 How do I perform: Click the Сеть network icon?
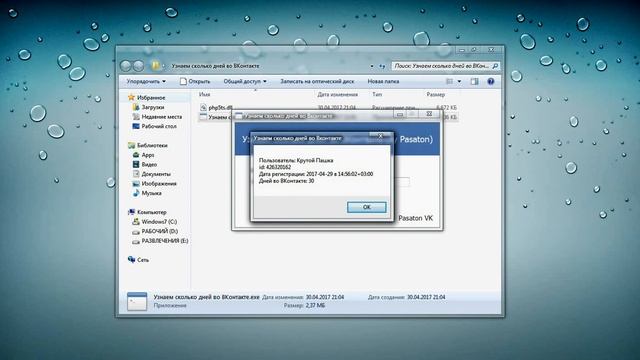pos(131,259)
